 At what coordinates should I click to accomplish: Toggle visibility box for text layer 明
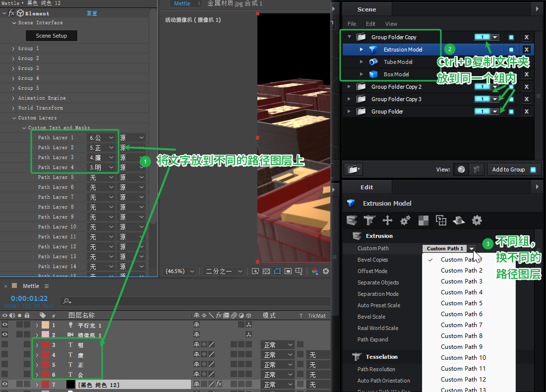coord(4,345)
